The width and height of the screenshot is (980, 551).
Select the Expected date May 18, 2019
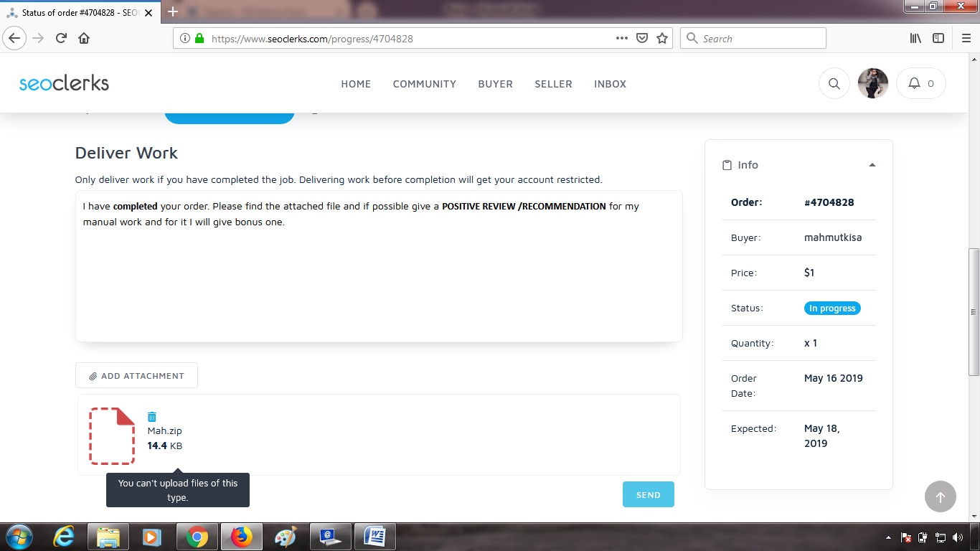tap(822, 435)
